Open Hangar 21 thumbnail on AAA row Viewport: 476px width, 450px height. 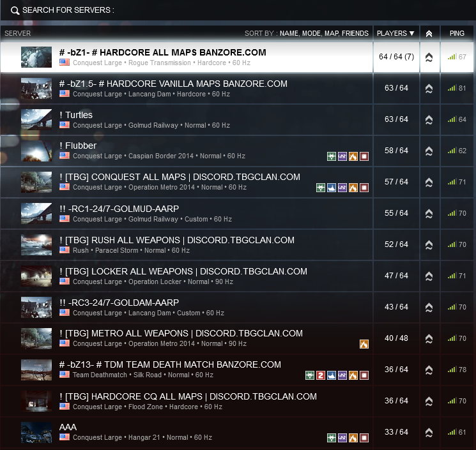(36, 432)
